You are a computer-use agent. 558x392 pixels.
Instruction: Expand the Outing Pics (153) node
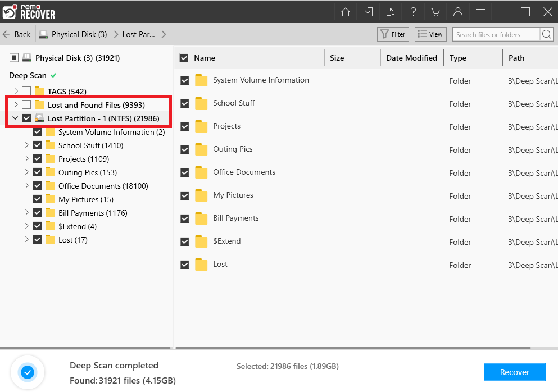(26, 172)
